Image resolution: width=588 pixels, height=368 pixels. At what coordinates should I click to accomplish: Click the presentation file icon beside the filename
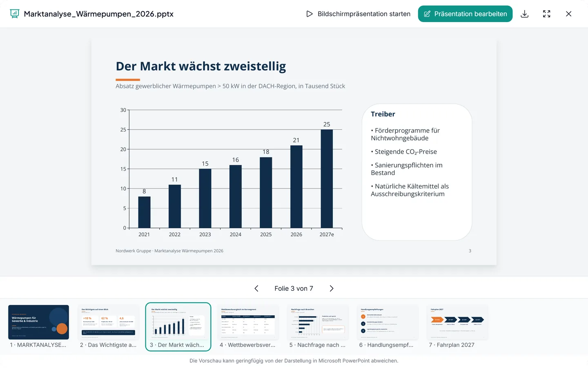(15, 14)
